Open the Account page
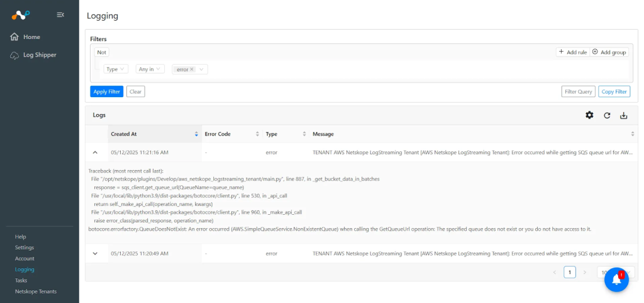The width and height of the screenshot is (644, 303). [25, 259]
